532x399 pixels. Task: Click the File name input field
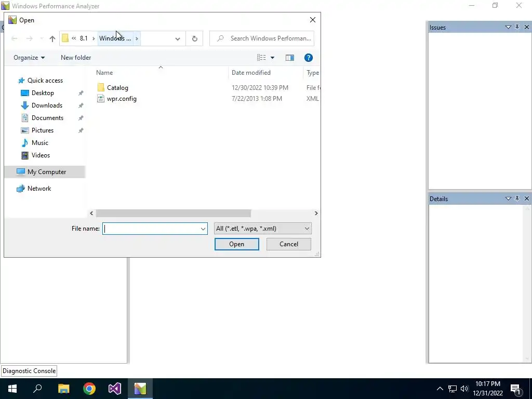pos(151,229)
